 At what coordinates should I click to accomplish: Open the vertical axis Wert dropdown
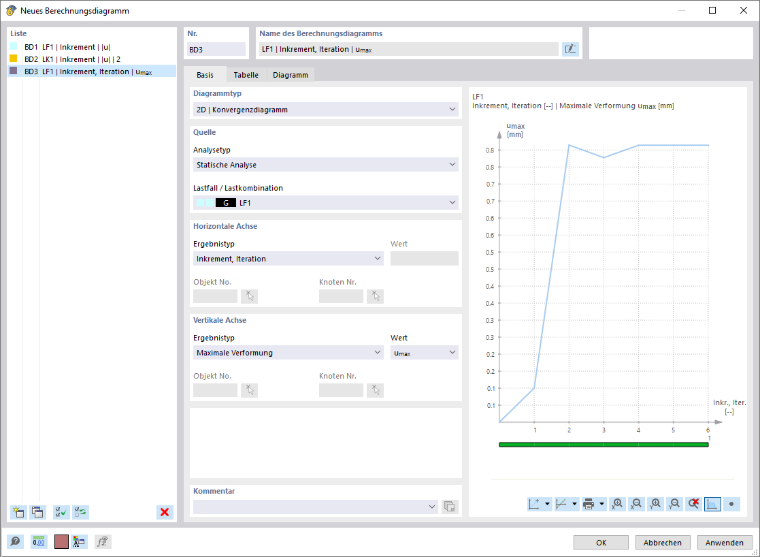pyautogui.click(x=425, y=352)
